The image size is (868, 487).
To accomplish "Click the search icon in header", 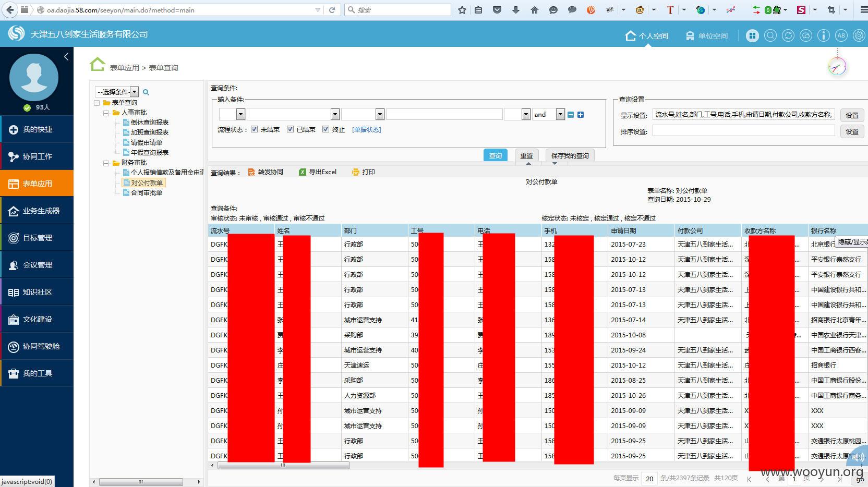I will [770, 35].
